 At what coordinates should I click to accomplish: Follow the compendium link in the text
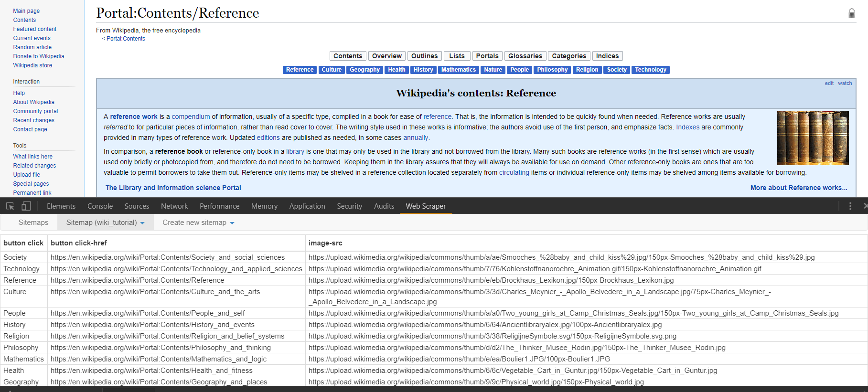pos(191,117)
